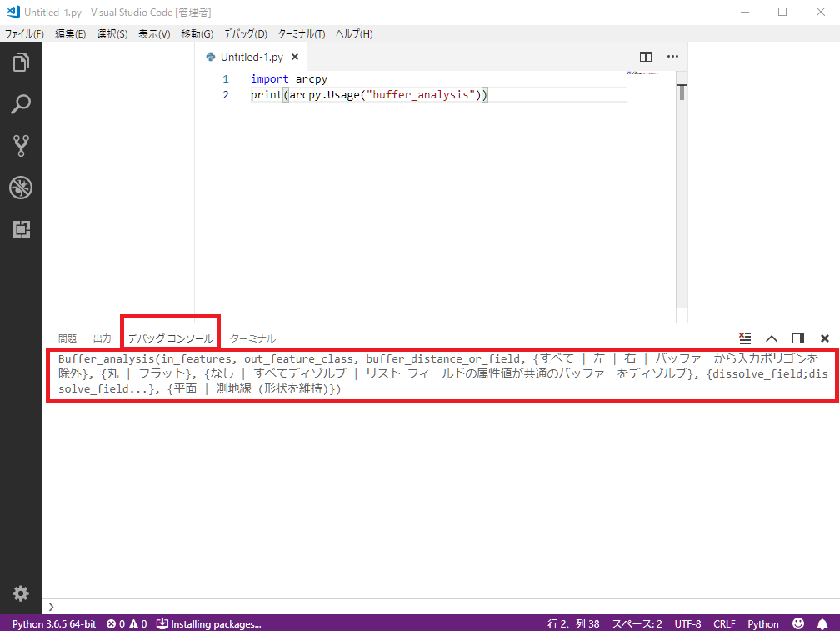Open the 移動(G) menu

(197, 33)
